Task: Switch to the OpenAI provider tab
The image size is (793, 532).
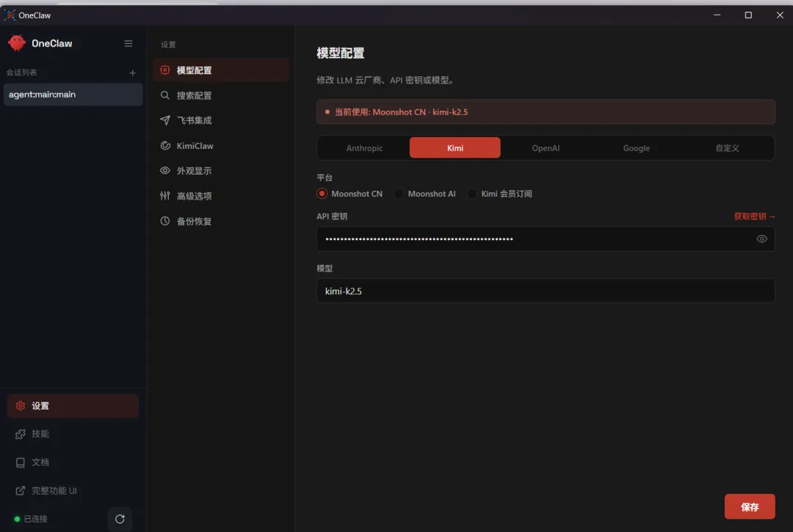Action: click(545, 148)
